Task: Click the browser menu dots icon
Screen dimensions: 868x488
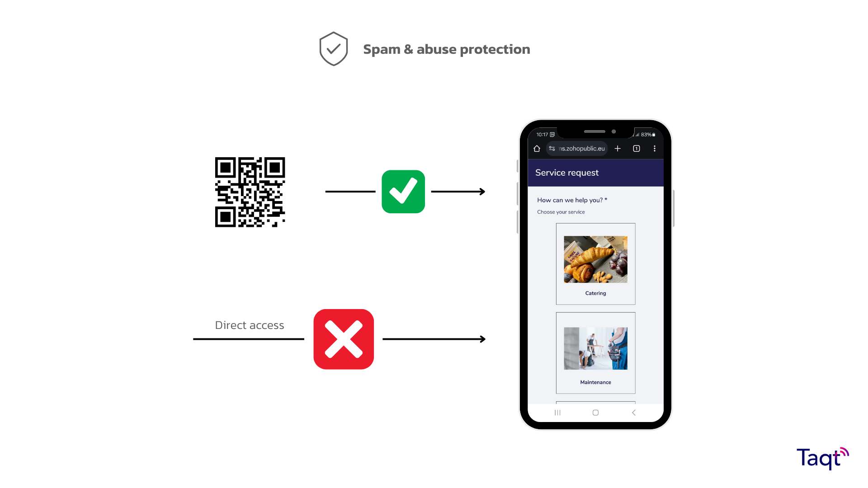Action: point(655,148)
